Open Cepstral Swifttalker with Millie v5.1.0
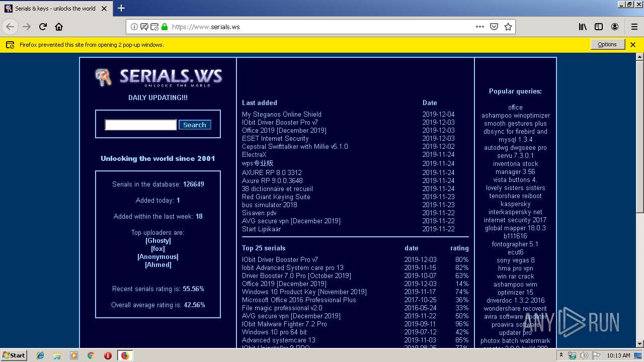 tap(295, 146)
